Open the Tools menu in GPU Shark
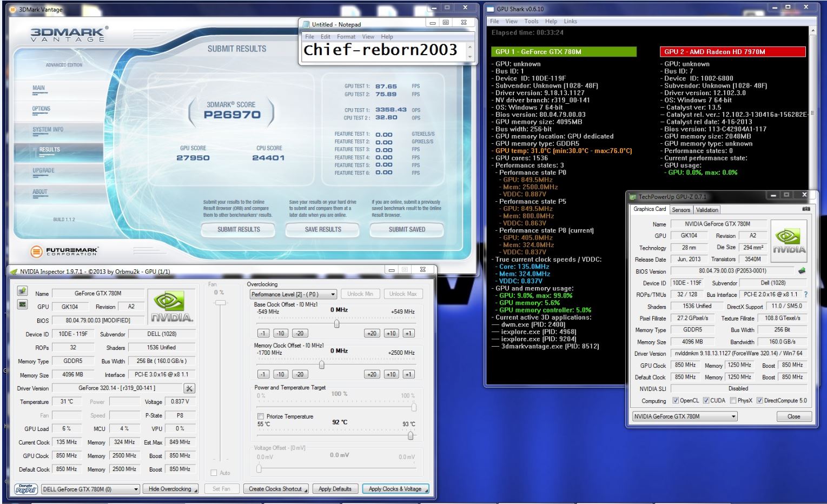 531,21
